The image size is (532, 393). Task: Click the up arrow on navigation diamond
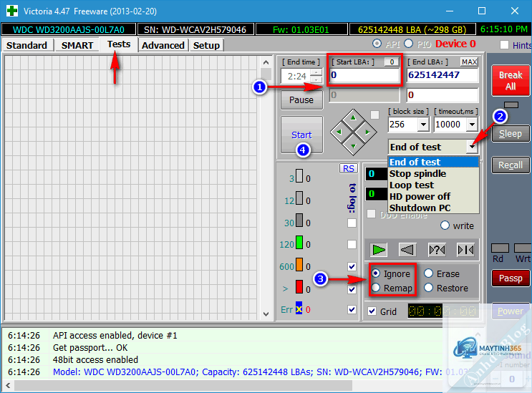tap(353, 118)
